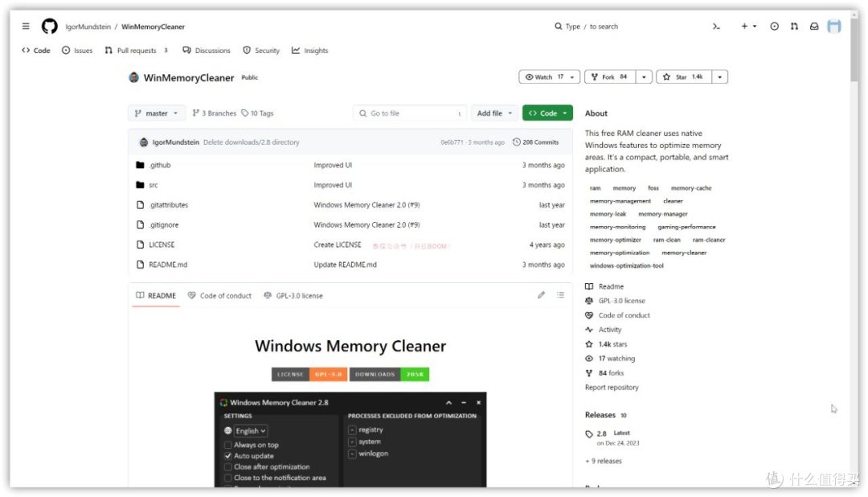Open the sidebar hamburger menu icon
This screenshot has width=868, height=497.
pyautogui.click(x=25, y=25)
